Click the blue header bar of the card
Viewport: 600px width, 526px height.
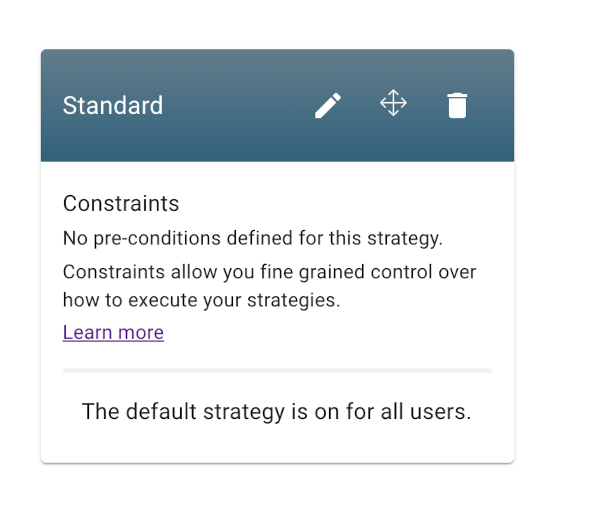277,105
